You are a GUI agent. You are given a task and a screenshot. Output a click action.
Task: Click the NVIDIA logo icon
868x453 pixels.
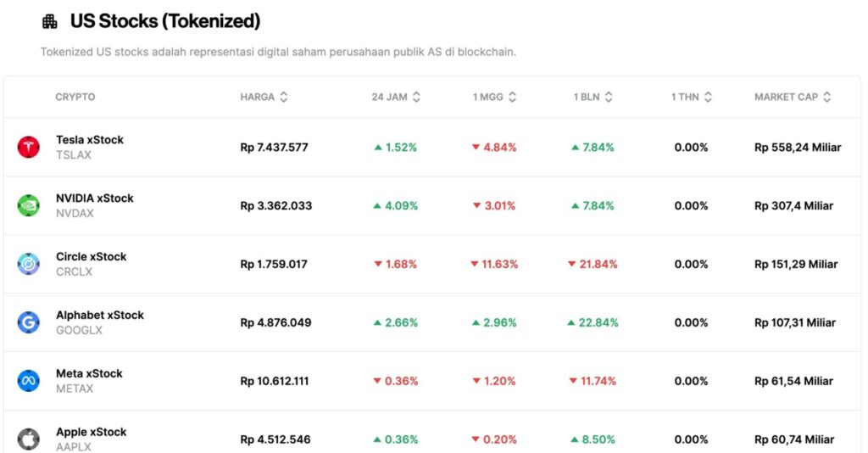tap(28, 205)
